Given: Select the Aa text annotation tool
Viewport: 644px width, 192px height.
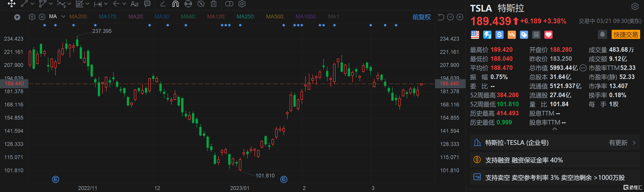Looking at the screenshot, I should (x=135, y=4).
